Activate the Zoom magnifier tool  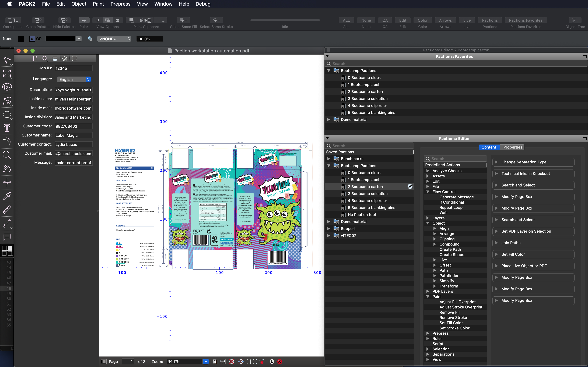click(x=7, y=155)
